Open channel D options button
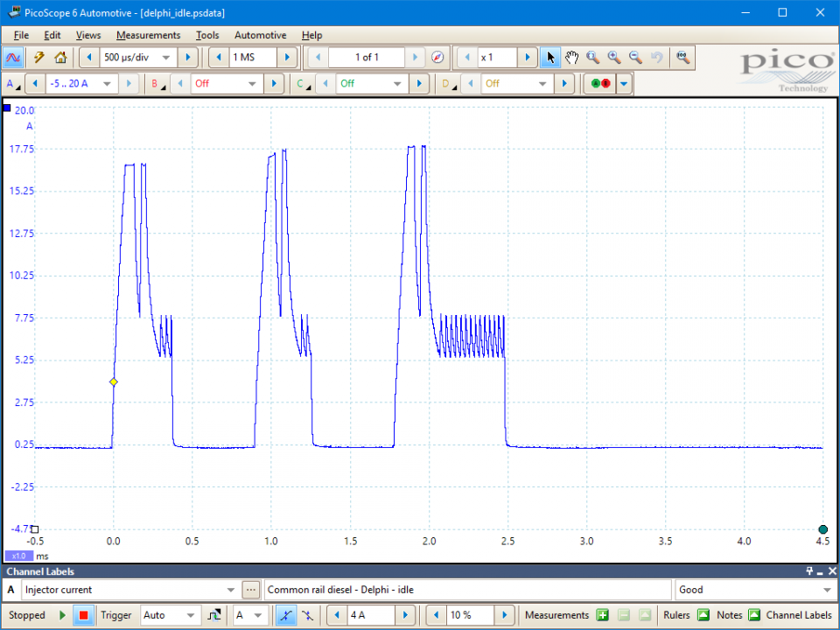840x630 pixels. (x=448, y=84)
